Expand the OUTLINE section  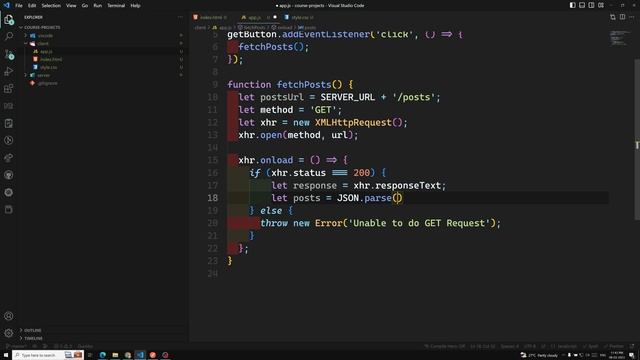point(32,330)
